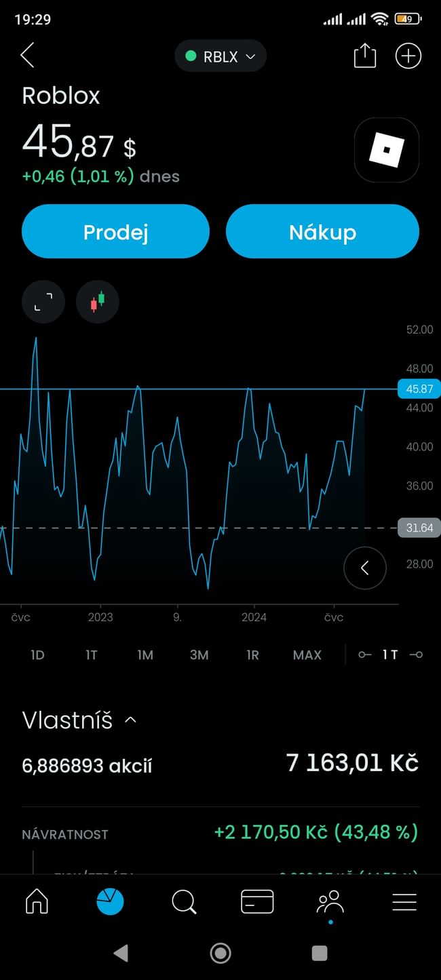441x980 pixels.
Task: Click the chart scroll-back arrow circle
Action: coord(364,568)
